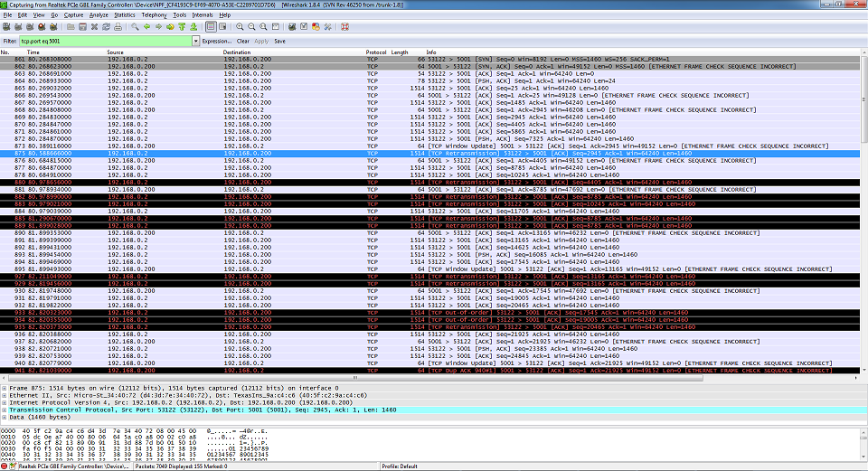Go back in packet history

146,26
